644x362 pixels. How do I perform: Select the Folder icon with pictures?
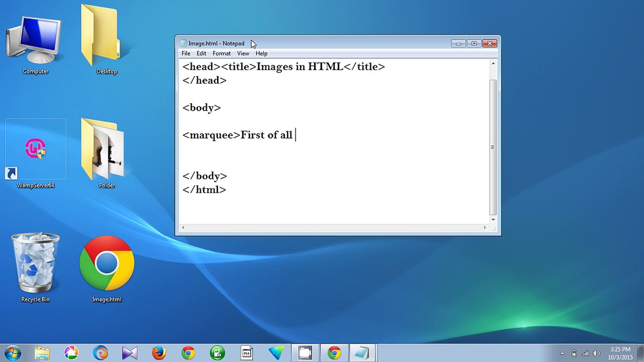pyautogui.click(x=107, y=153)
